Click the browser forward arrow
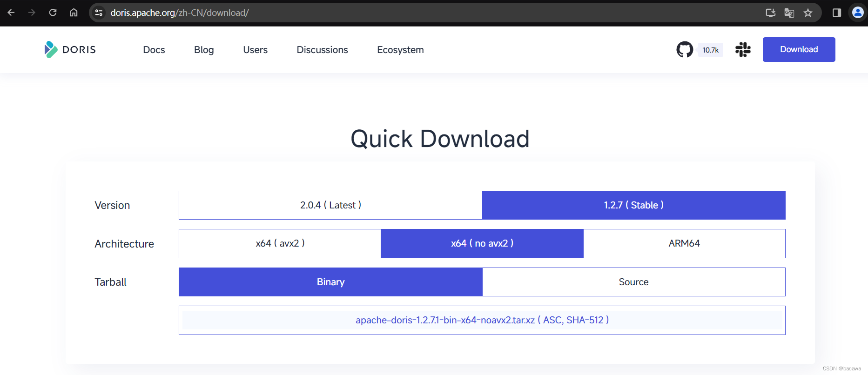 pyautogui.click(x=32, y=13)
